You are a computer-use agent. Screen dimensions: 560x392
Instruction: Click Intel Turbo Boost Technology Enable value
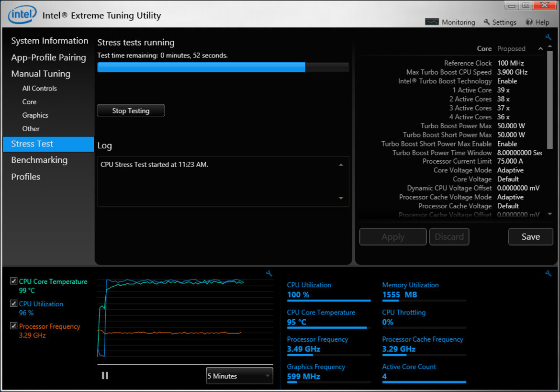[507, 81]
